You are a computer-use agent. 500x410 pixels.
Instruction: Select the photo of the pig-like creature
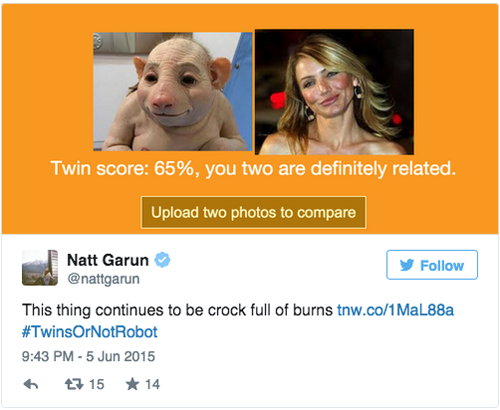173,92
